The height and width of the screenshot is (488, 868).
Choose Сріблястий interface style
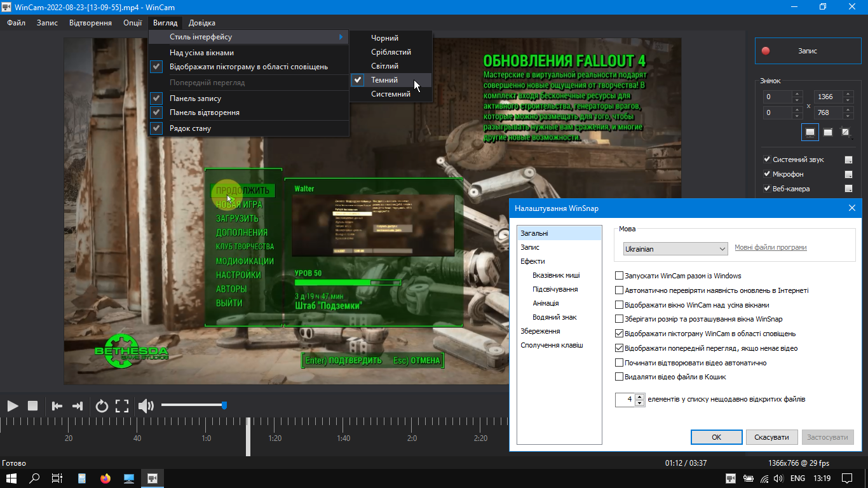[x=391, y=52]
